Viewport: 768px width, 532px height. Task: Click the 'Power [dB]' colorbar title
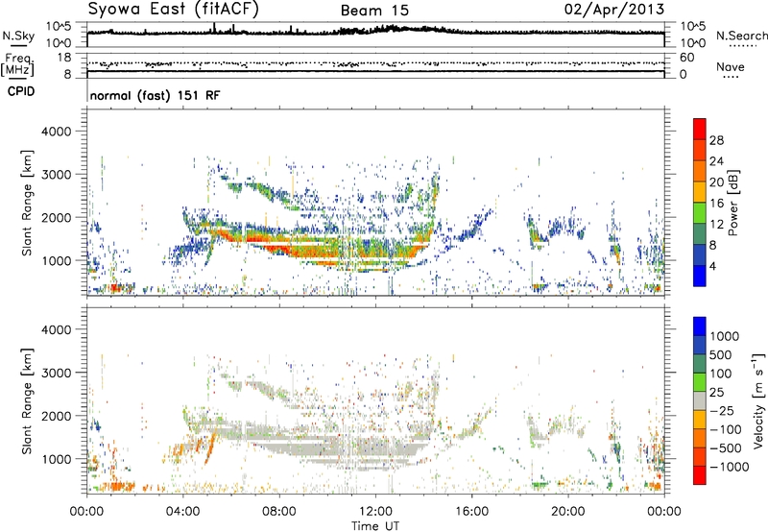(732, 203)
